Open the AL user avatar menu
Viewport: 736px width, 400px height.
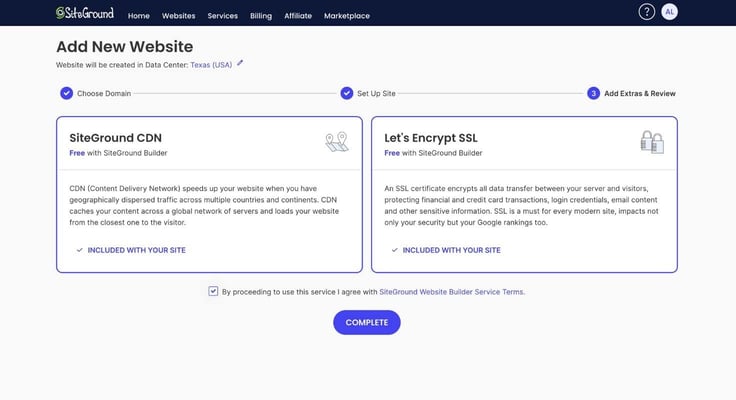click(669, 12)
